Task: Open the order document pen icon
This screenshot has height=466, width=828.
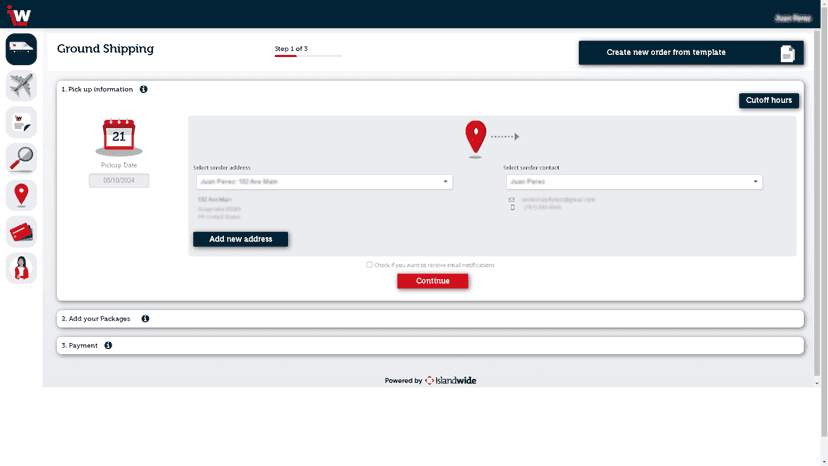Action: click(21, 122)
